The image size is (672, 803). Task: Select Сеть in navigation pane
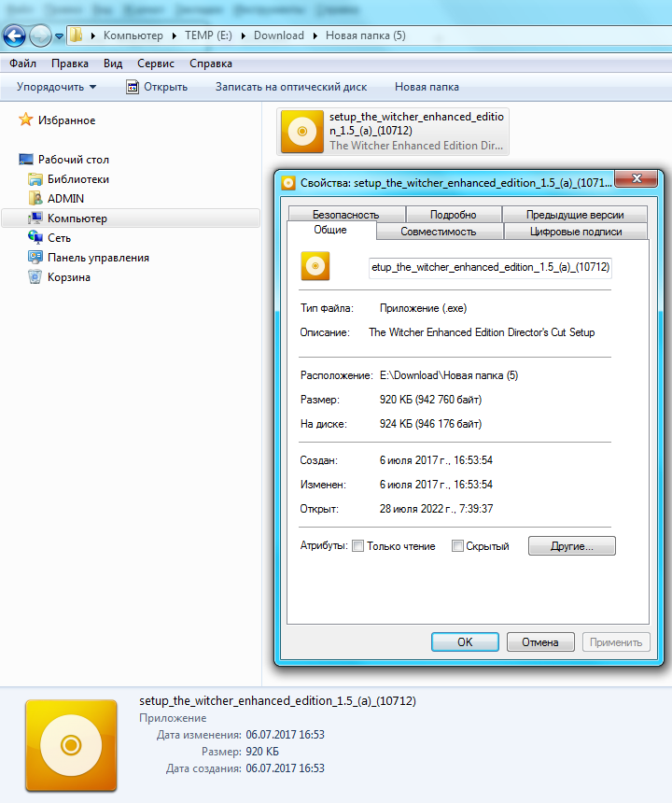coord(59,237)
